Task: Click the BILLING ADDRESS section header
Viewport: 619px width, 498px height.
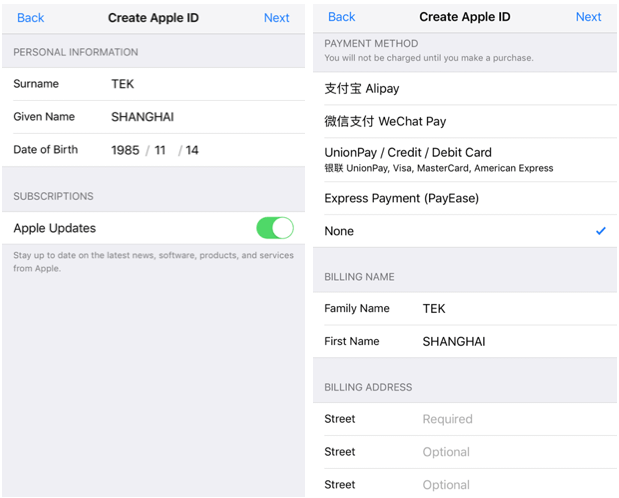Action: [368, 387]
